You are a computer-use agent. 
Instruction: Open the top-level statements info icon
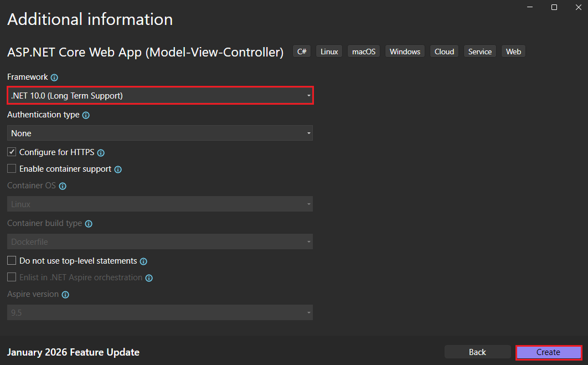pyautogui.click(x=143, y=261)
